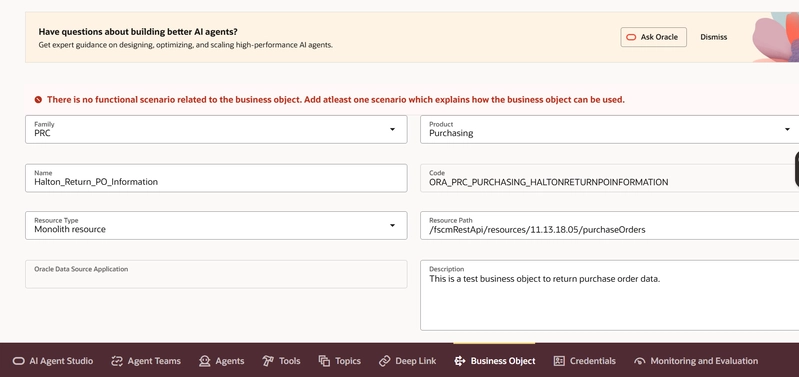Click the Deep Link chain icon
Image resolution: width=799 pixels, height=377 pixels.
coord(384,361)
